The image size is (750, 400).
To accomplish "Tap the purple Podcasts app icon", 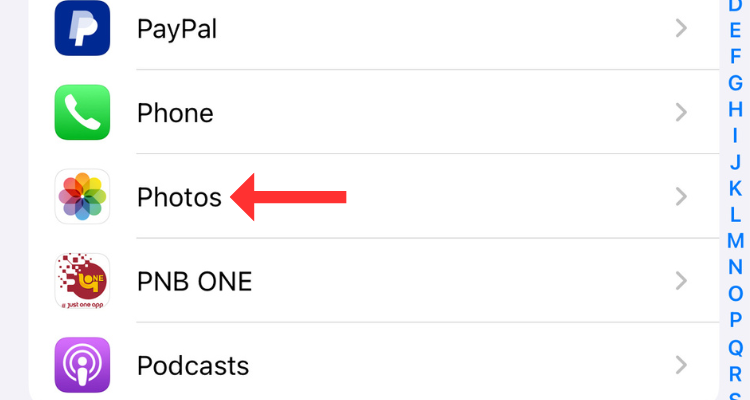I will pyautogui.click(x=82, y=364).
